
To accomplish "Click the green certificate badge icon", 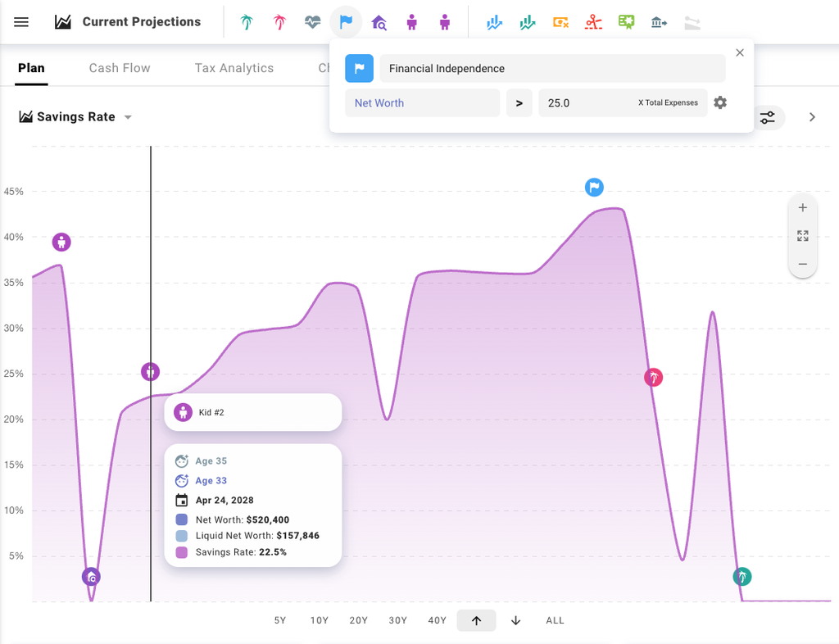I will pos(626,22).
